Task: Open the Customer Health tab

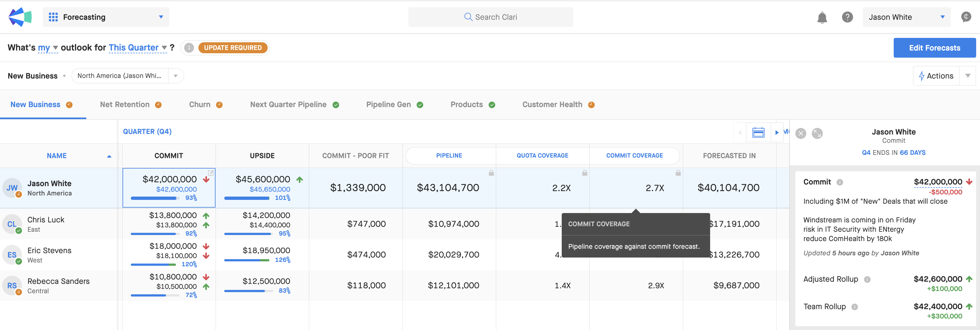Action: coord(558,105)
